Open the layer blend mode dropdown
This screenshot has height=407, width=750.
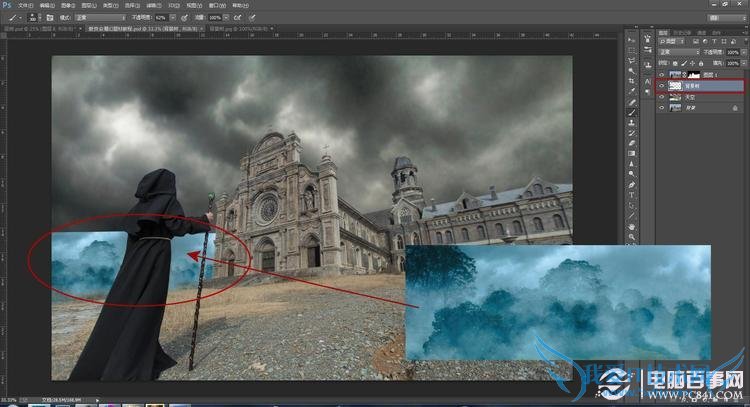click(678, 53)
